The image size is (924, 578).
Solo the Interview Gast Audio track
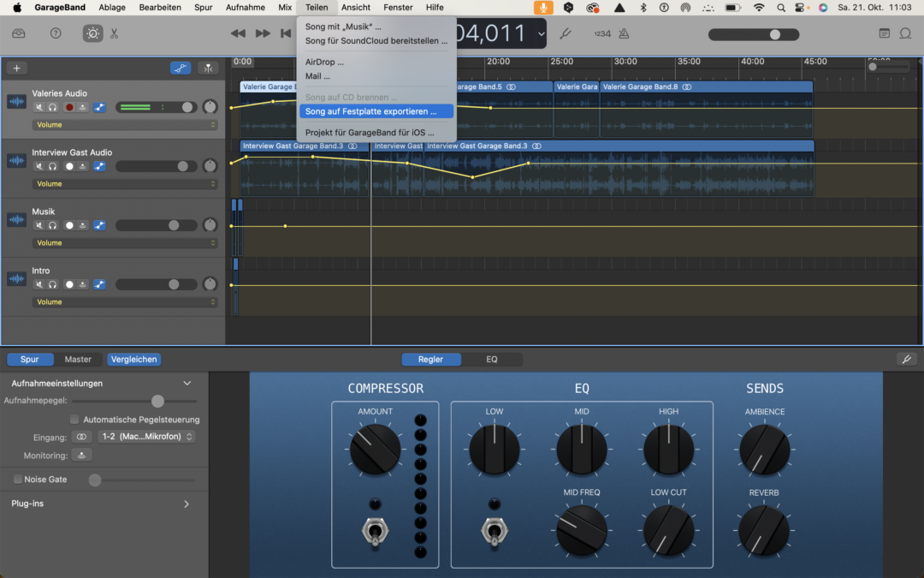click(x=52, y=166)
